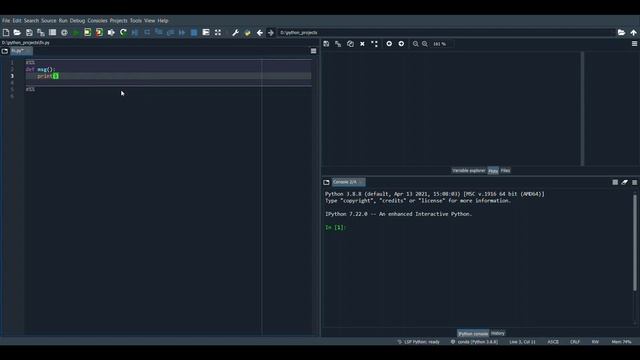The width and height of the screenshot is (640, 360).
Task: Change to the parent directory
Action: [x=633, y=33]
